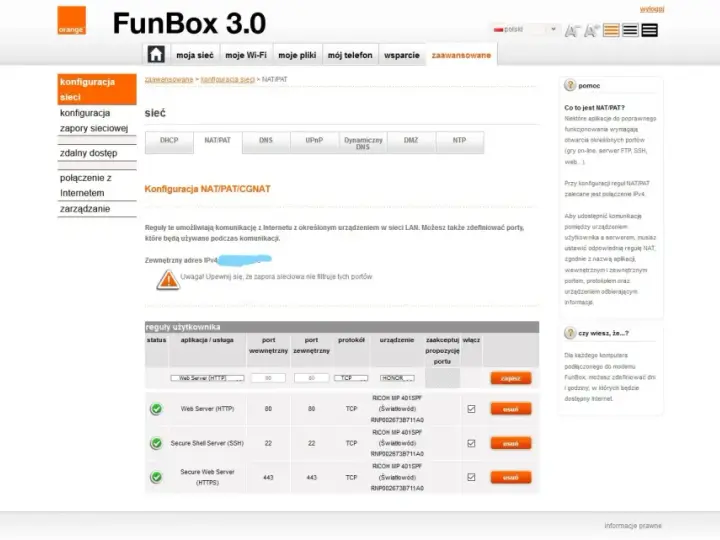Select 'zdalny dostęp' in the sidebar
720x540 pixels.
click(x=97, y=153)
